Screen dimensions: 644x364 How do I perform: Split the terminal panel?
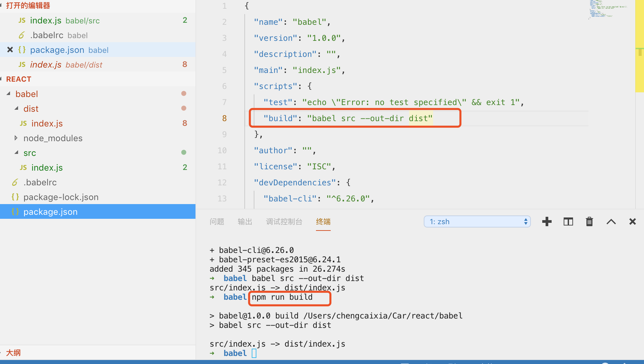pos(568,221)
